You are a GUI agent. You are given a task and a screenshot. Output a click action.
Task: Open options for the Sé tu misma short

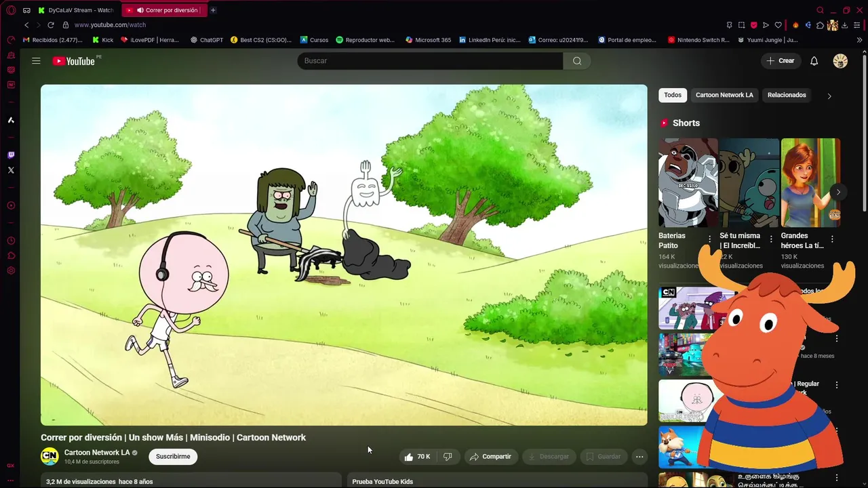[771, 239]
